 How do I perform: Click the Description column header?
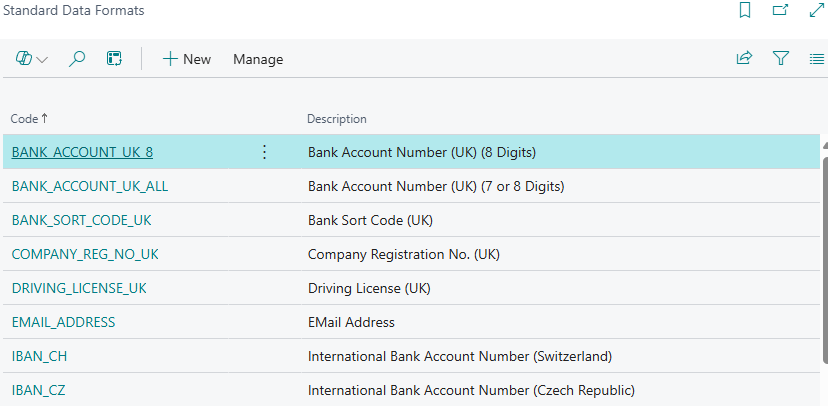[336, 119]
